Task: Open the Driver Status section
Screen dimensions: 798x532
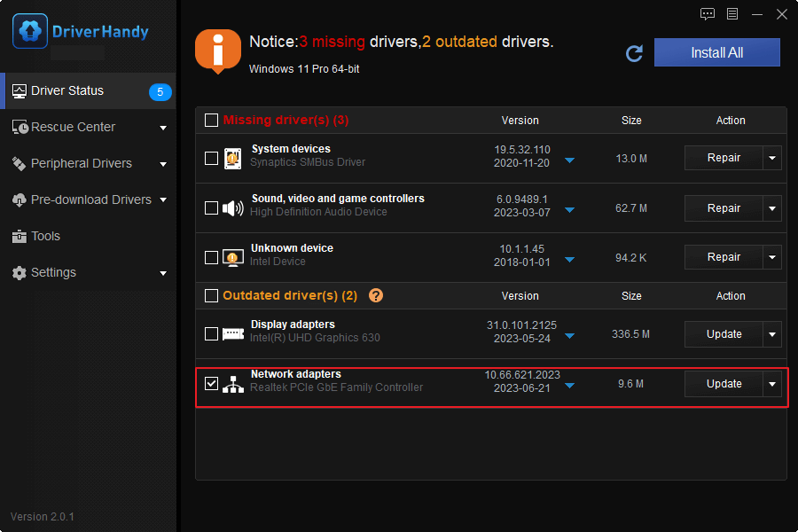Action: coord(89,90)
